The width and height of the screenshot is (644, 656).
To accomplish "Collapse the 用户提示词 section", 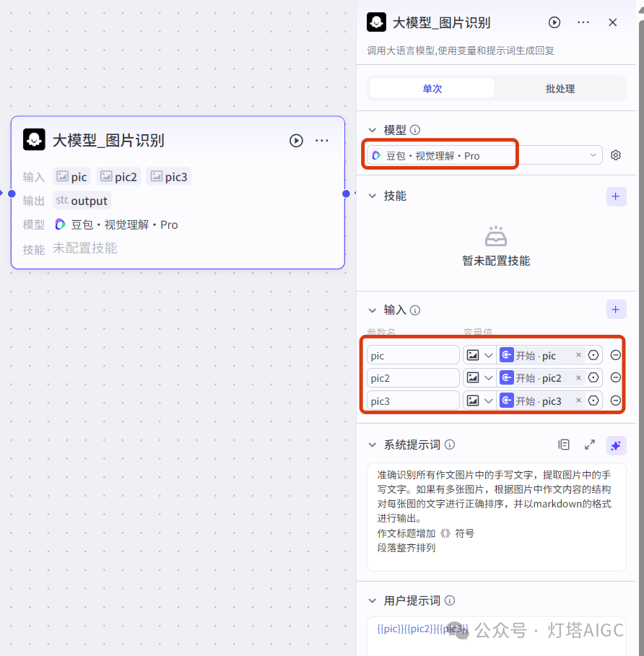I will click(372, 600).
